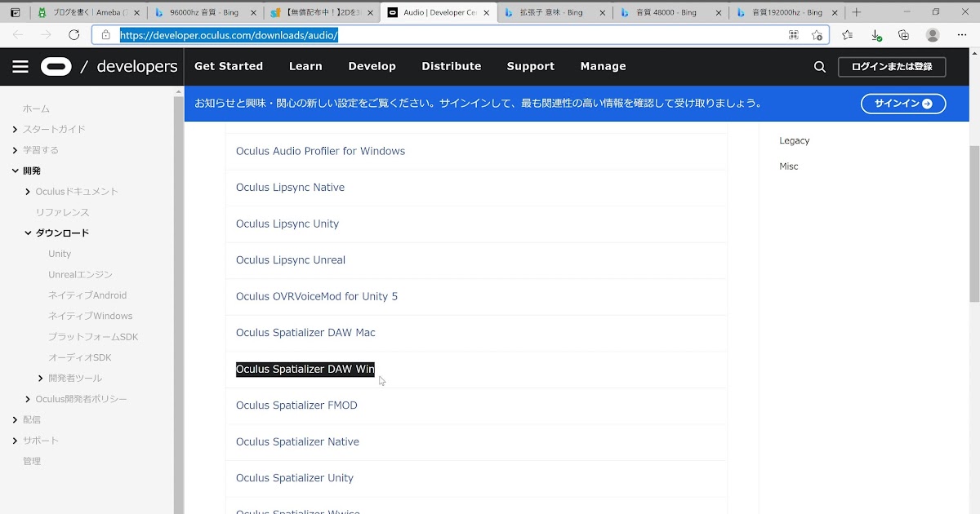Open Oculus Spatializer Native link
The width and height of the screenshot is (980, 514).
(297, 441)
